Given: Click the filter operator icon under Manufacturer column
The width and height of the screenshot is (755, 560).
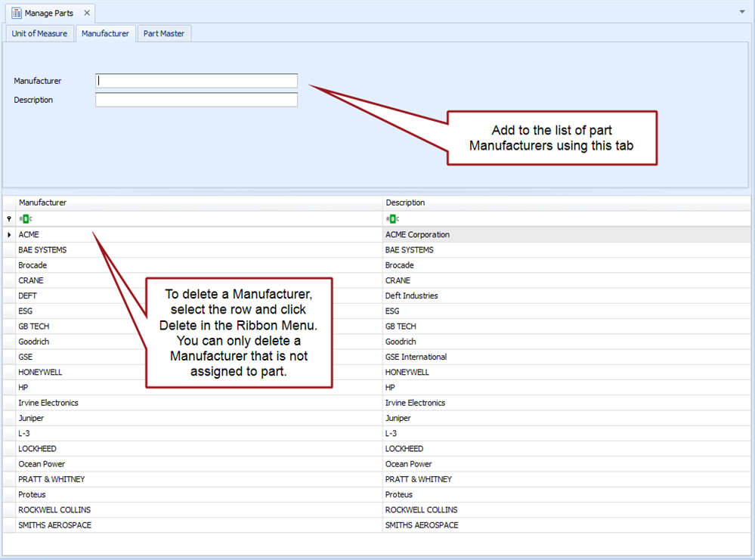Looking at the screenshot, I should coord(25,218).
